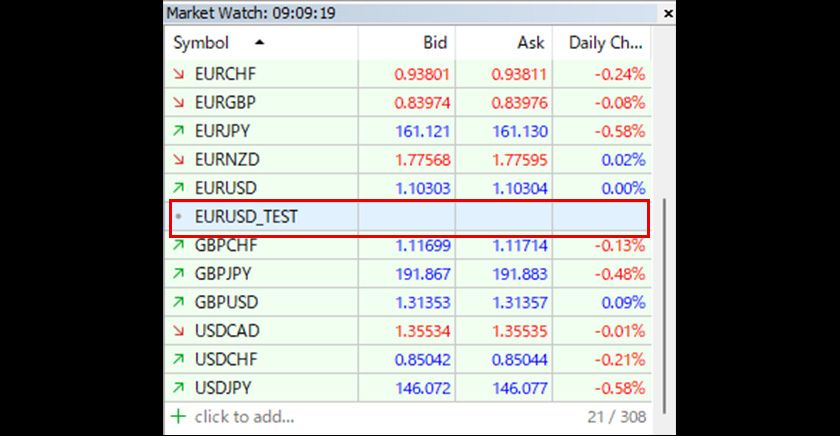
Task: Click the up arrow icon beside GBPCHF
Action: coord(180,245)
